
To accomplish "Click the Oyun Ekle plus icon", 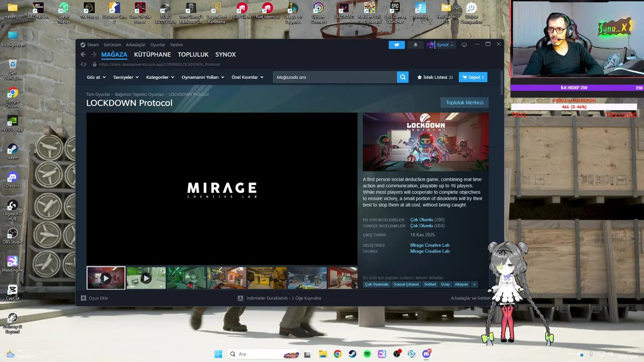I will coord(84,298).
